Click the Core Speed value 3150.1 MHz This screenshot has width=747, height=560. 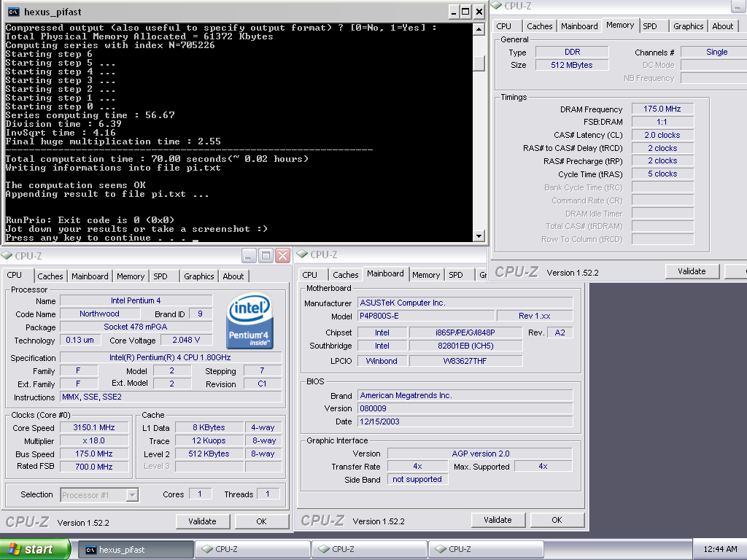coord(94,427)
